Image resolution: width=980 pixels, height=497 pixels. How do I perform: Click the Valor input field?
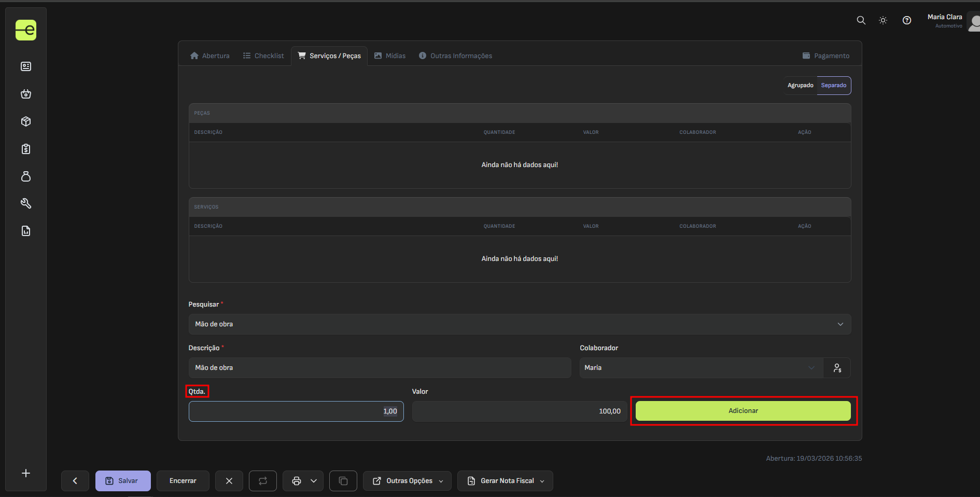(519, 411)
